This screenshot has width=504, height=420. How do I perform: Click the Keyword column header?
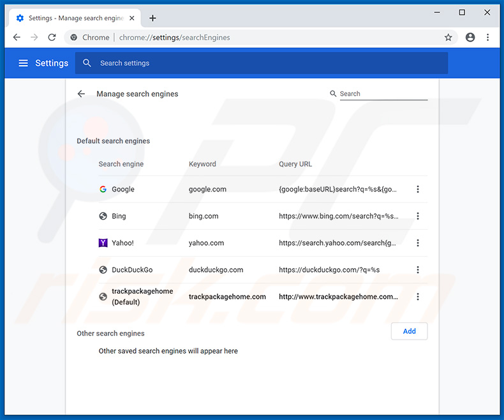pyautogui.click(x=202, y=164)
